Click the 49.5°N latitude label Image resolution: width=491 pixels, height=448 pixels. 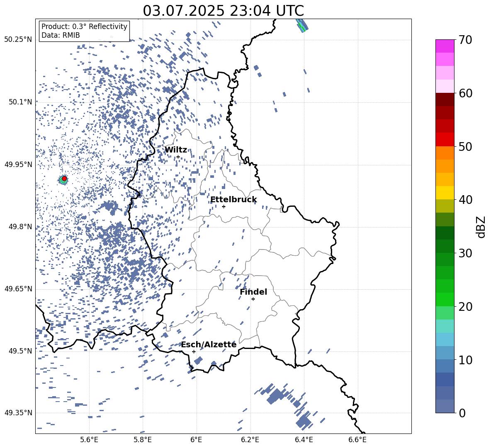(20, 351)
